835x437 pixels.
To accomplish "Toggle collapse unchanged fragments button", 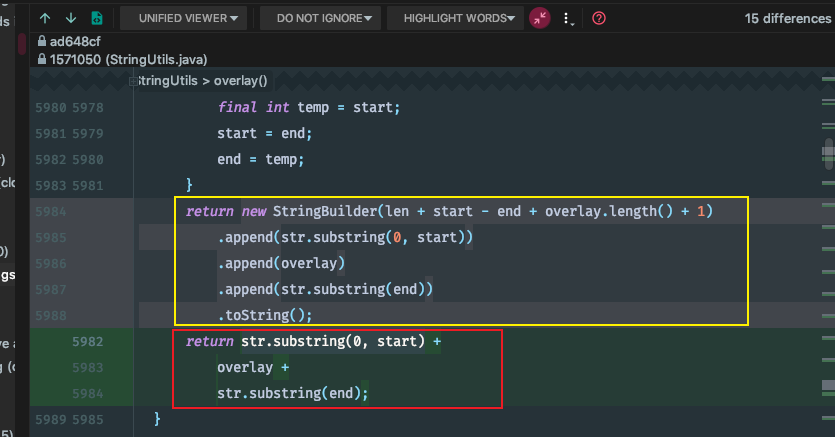I will pyautogui.click(x=540, y=18).
